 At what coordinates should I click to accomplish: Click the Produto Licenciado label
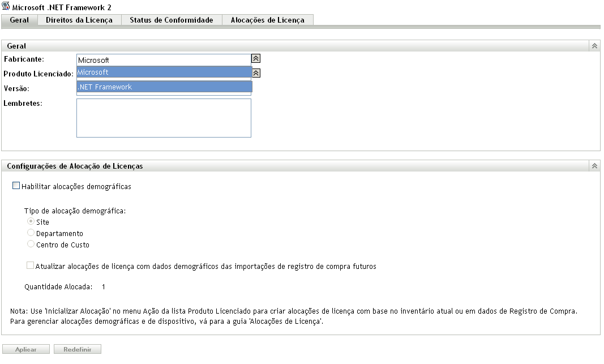(38, 74)
